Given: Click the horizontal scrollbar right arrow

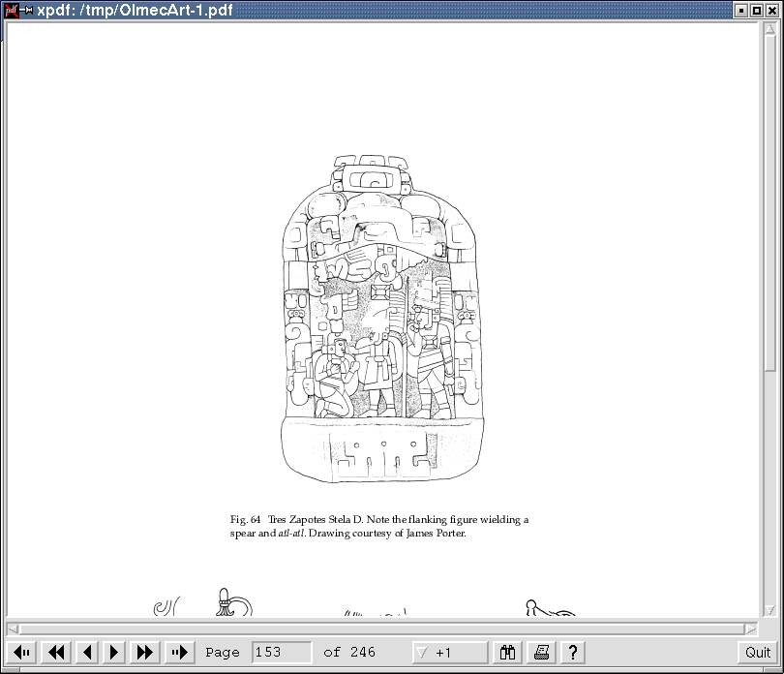Looking at the screenshot, I should point(750,628).
